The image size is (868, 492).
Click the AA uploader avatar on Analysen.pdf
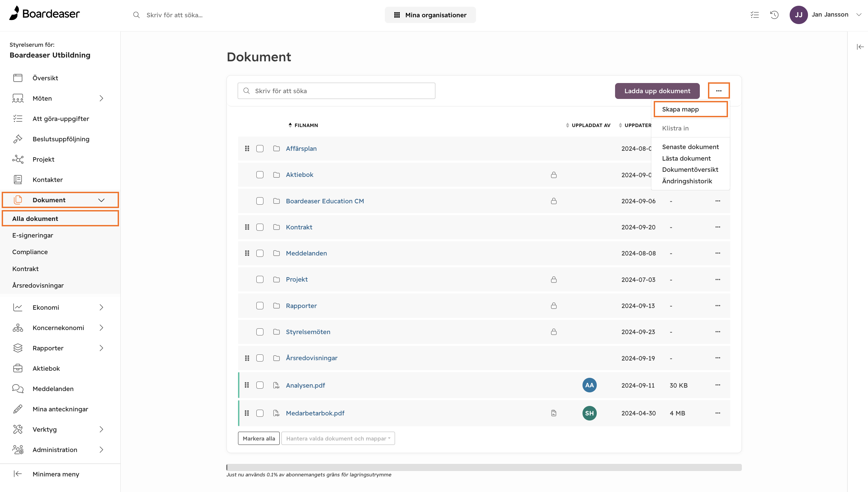click(590, 385)
